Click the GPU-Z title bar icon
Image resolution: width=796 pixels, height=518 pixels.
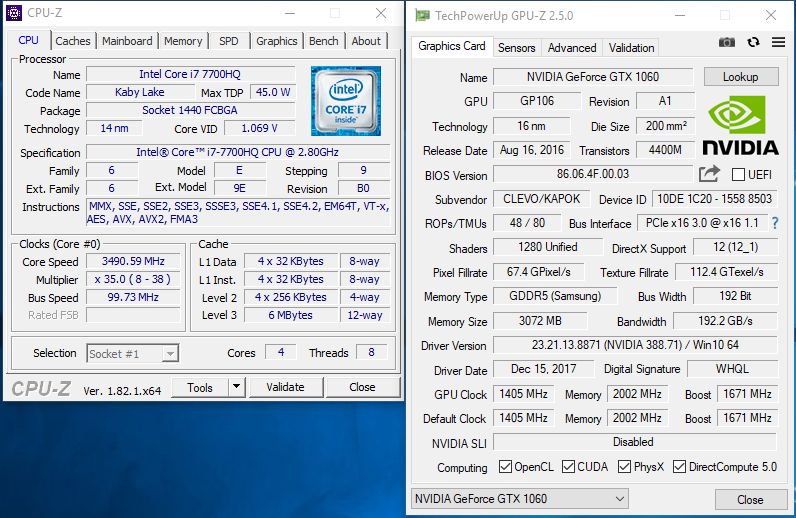[422, 15]
